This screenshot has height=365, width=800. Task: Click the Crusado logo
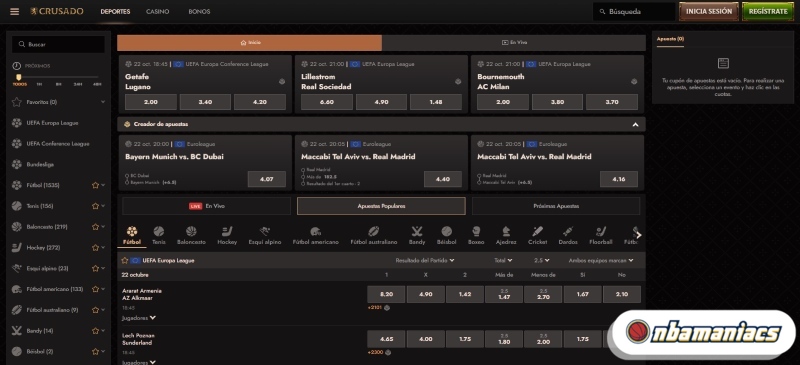57,11
